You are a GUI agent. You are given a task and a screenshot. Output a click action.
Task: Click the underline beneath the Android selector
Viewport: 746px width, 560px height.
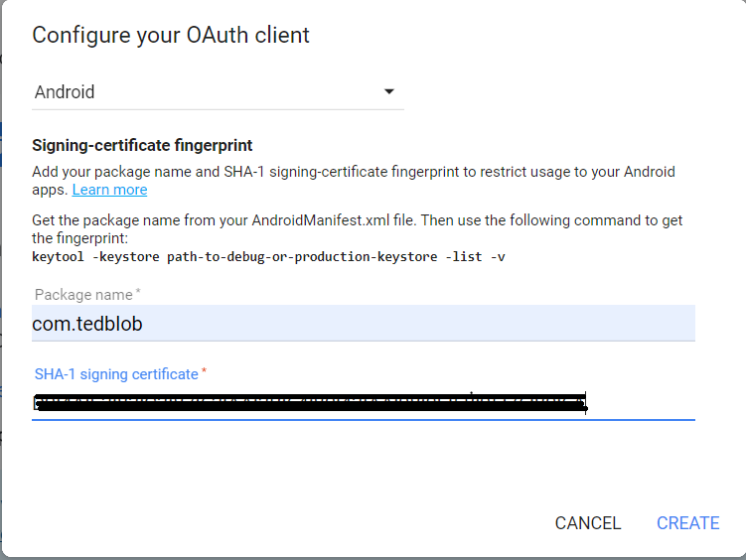218,109
